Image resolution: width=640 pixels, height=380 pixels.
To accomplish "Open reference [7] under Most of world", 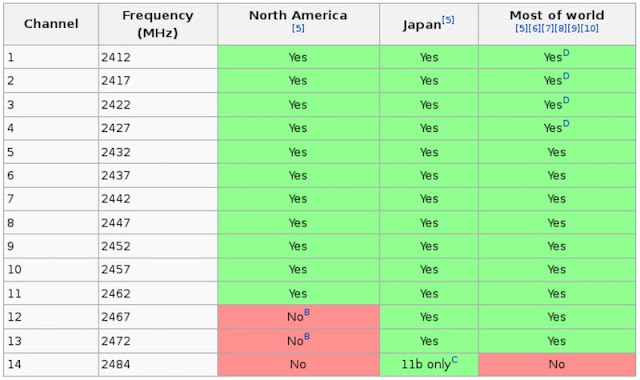I will pos(547,28).
